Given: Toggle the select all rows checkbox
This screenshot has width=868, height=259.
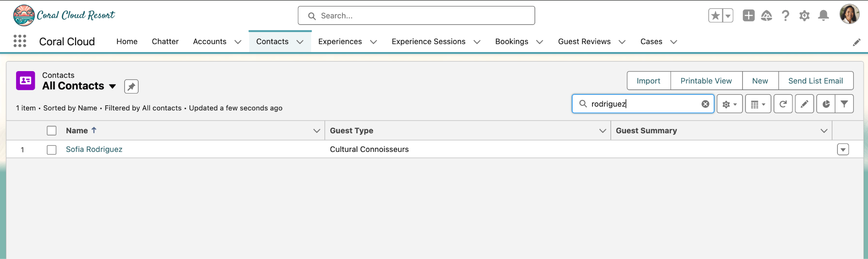Looking at the screenshot, I should [52, 131].
